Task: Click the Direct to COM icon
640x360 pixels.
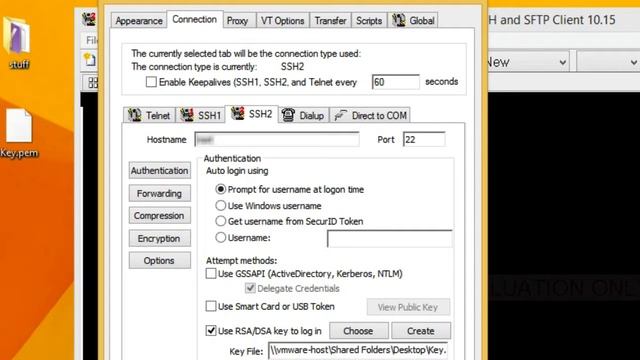Action: pyautogui.click(x=340, y=116)
